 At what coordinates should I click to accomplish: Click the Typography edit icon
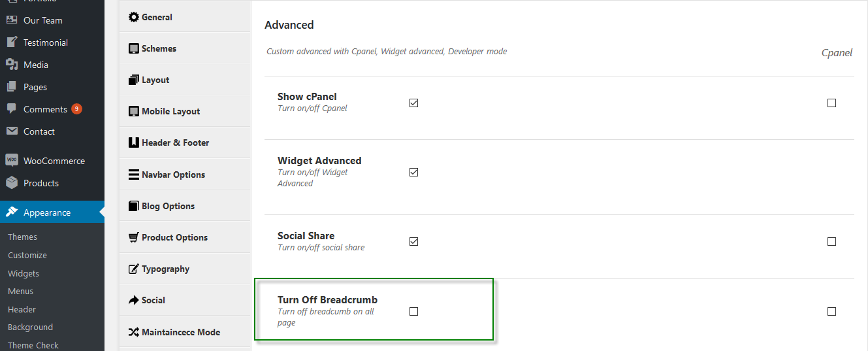tap(134, 269)
